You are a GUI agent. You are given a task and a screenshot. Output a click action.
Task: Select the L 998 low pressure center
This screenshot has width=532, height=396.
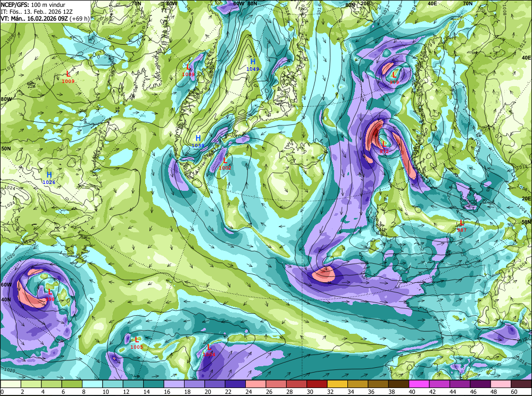50,294
